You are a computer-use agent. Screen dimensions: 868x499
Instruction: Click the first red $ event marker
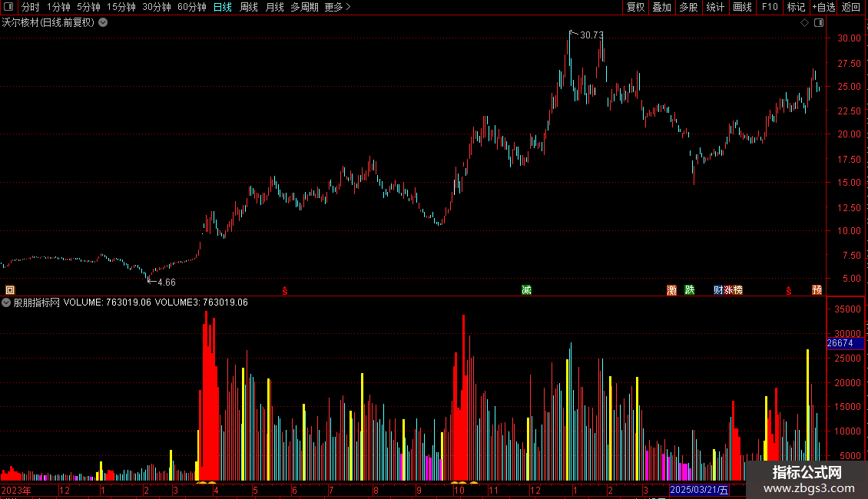point(284,290)
